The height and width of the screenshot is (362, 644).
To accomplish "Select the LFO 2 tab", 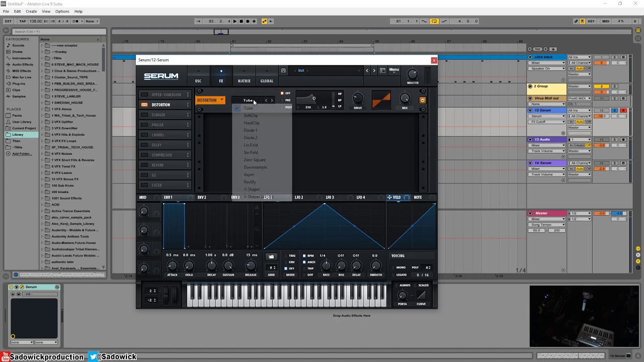I will tap(299, 198).
